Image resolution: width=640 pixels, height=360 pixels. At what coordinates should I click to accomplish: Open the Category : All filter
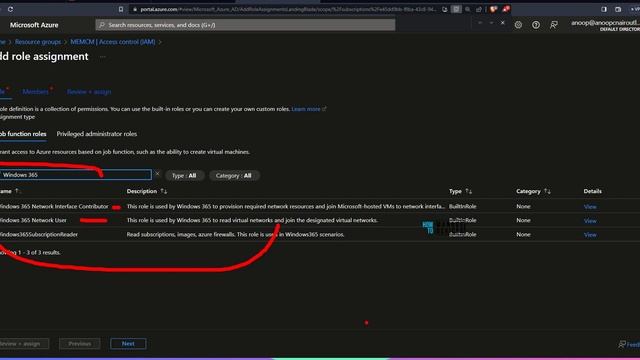tap(233, 176)
